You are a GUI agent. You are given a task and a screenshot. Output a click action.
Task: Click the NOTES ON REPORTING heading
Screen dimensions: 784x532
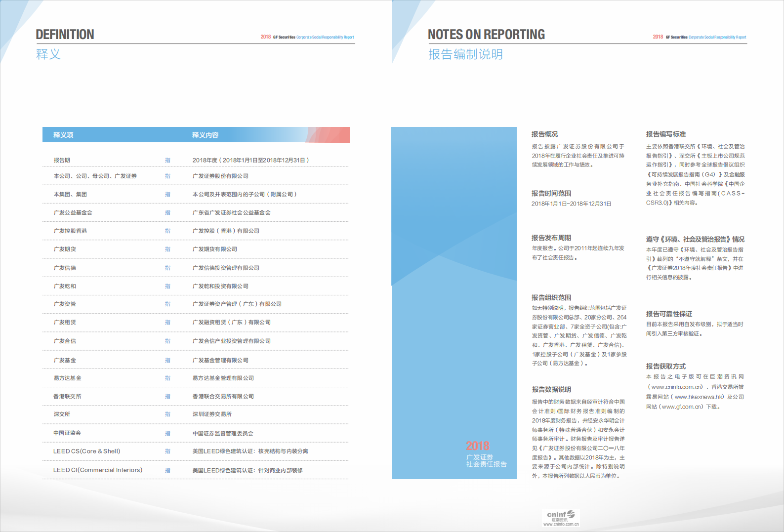coord(486,35)
